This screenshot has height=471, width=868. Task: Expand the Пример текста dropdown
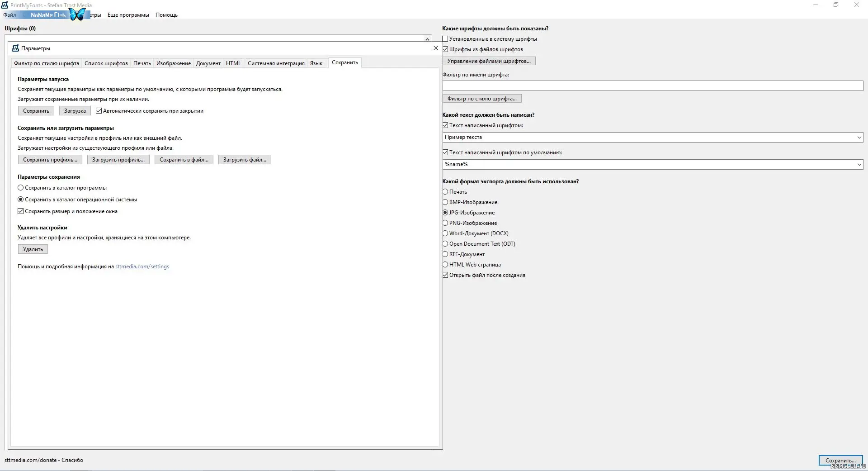[859, 138]
